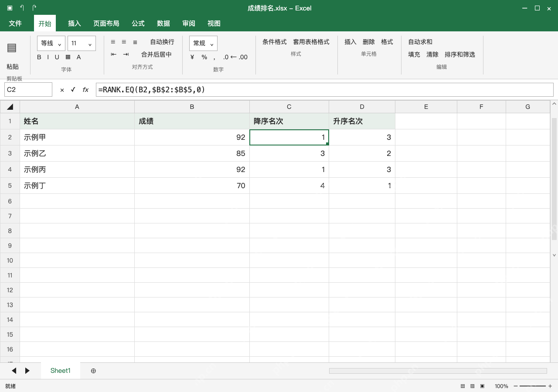Click the font color A icon
Image resolution: width=558 pixels, height=392 pixels.
(x=79, y=57)
